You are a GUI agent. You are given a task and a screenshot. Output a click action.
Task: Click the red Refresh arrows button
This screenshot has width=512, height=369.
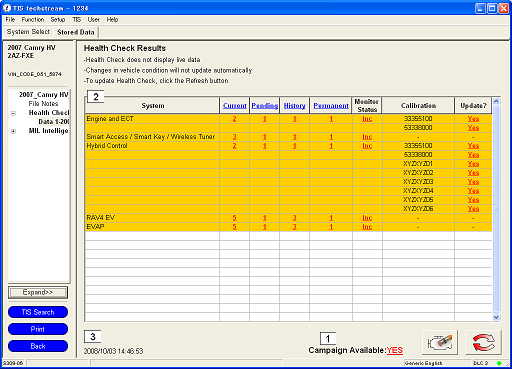(x=483, y=342)
